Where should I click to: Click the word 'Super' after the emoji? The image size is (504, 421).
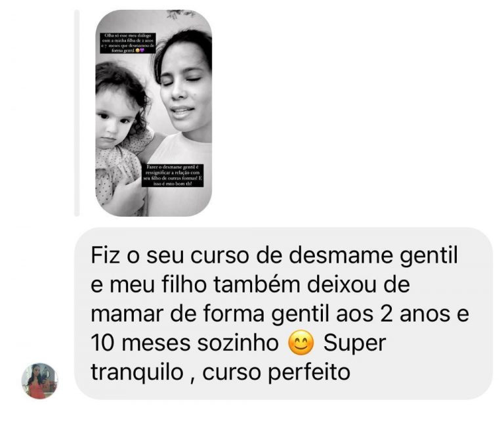click(354, 343)
